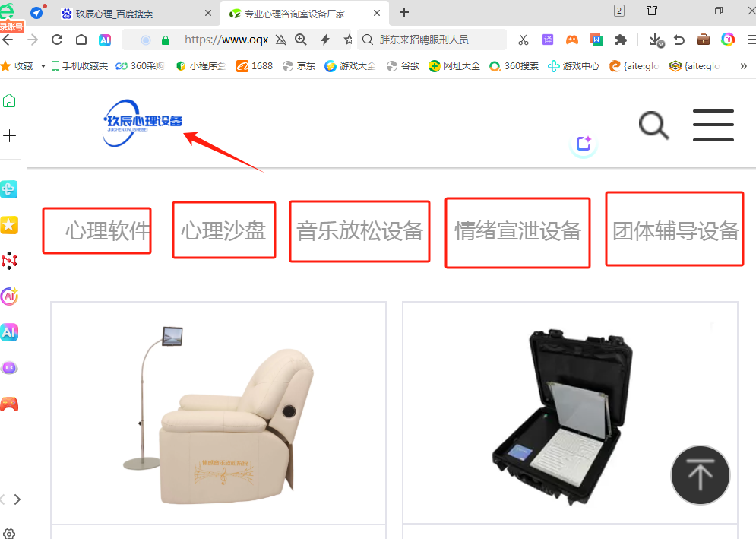Expand the bookmarks bar overflow chevron
Screen dimensions: 756x539
[x=743, y=66]
